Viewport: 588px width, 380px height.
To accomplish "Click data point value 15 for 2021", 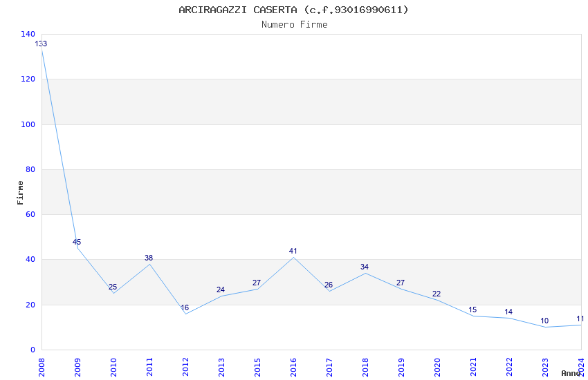I will [472, 310].
